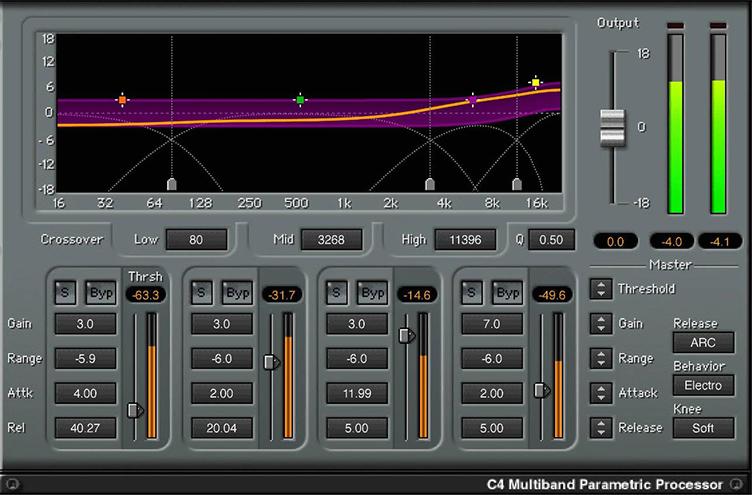752x495 pixels.
Task: Adjust the Master Attack stepper
Action: pyautogui.click(x=601, y=393)
